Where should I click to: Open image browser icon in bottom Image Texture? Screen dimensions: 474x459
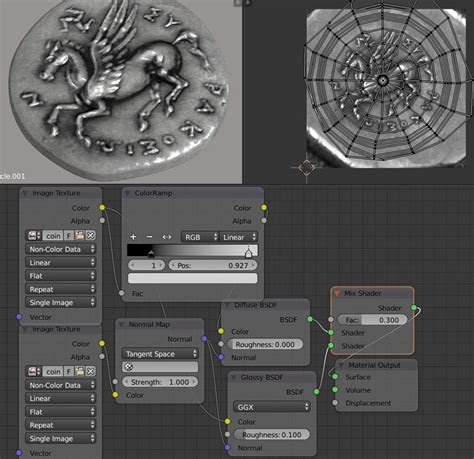pos(34,371)
